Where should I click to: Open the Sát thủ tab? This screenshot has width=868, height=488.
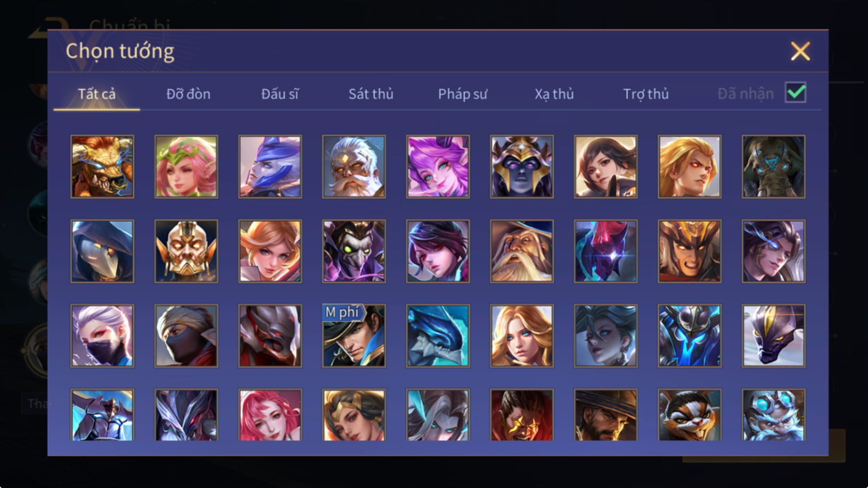pos(371,94)
